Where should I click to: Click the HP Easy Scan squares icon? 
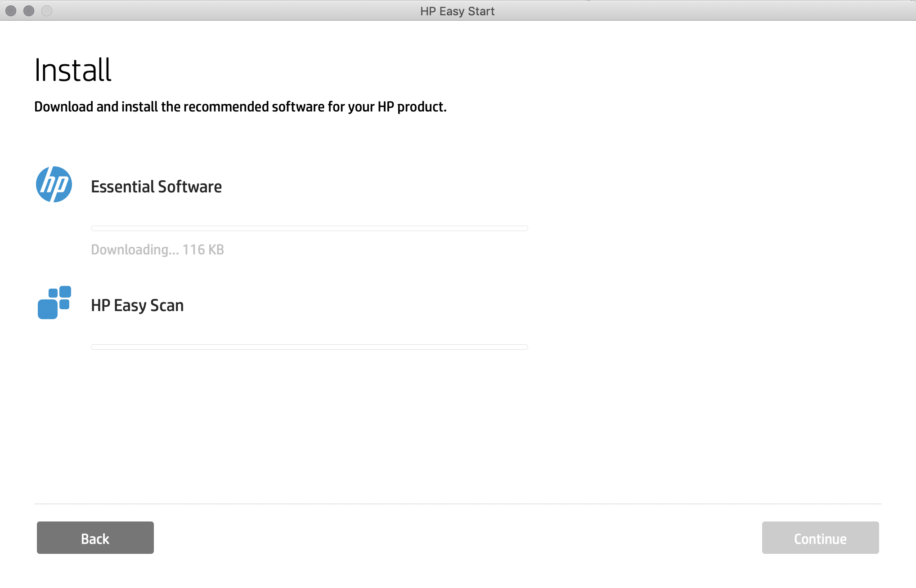point(54,303)
